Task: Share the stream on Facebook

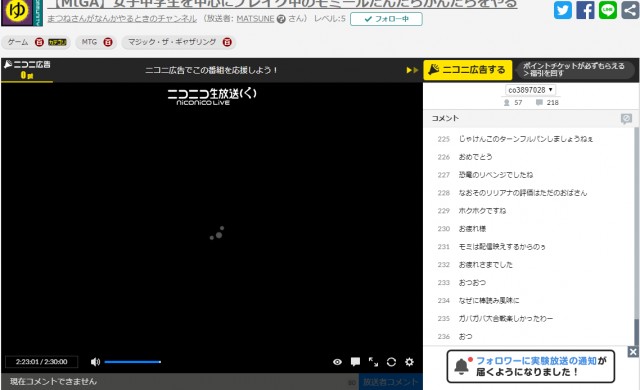Action: [x=585, y=10]
